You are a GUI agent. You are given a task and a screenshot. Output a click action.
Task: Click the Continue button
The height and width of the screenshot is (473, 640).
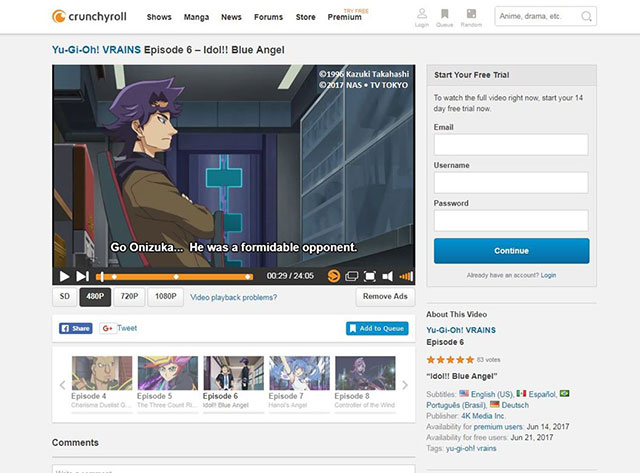[511, 251]
